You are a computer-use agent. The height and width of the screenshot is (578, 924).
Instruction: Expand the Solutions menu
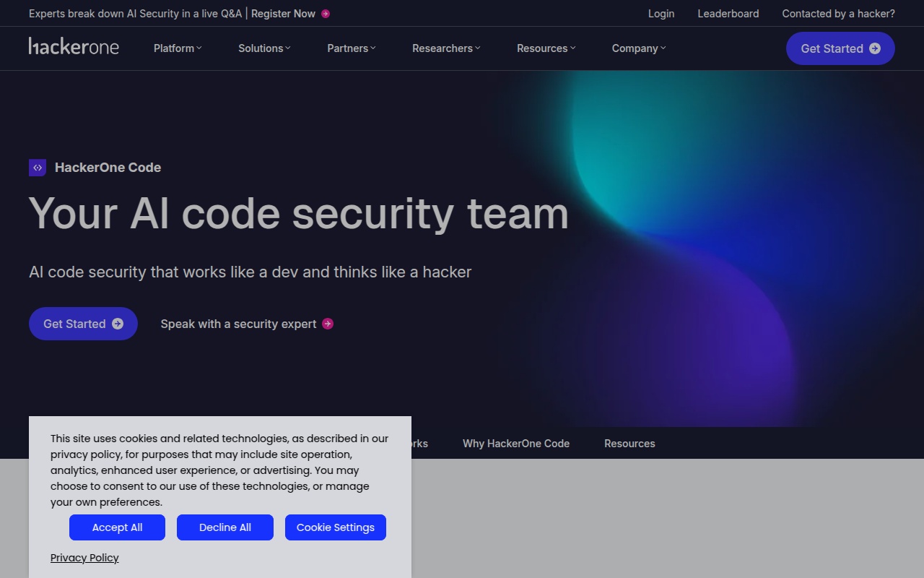264,48
